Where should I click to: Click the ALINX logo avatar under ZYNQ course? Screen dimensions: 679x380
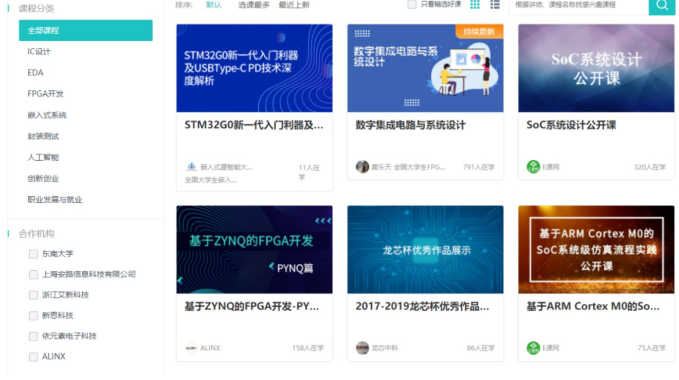191,348
